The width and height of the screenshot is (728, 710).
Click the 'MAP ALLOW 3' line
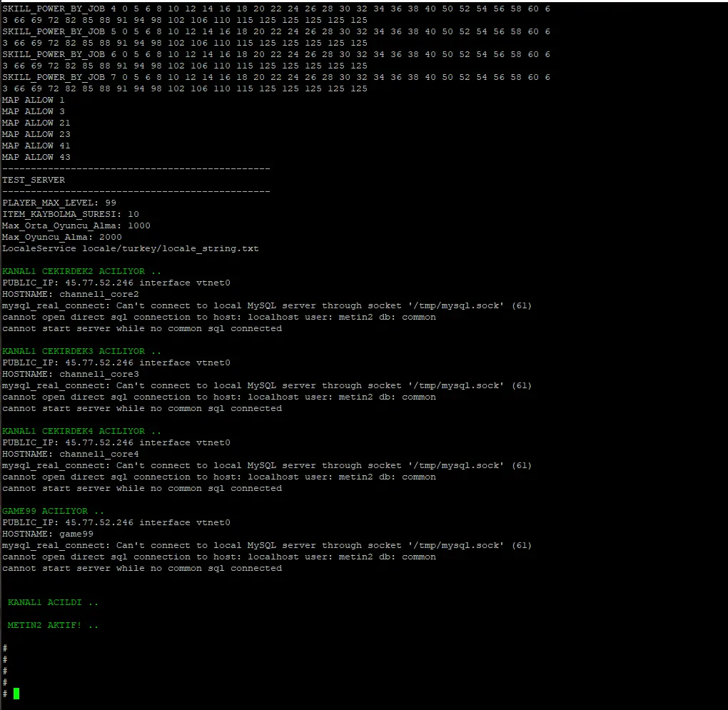(x=34, y=111)
